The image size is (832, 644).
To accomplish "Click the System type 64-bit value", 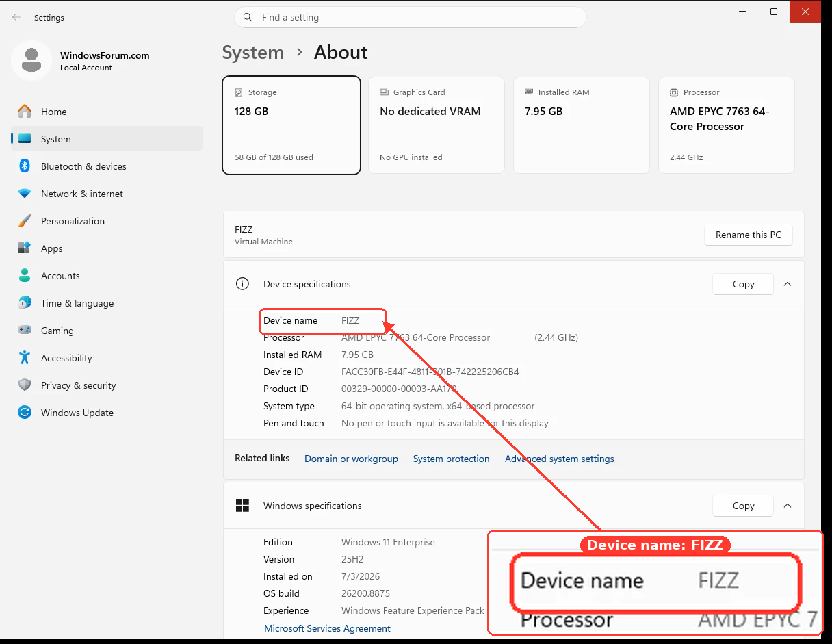I will (x=438, y=406).
